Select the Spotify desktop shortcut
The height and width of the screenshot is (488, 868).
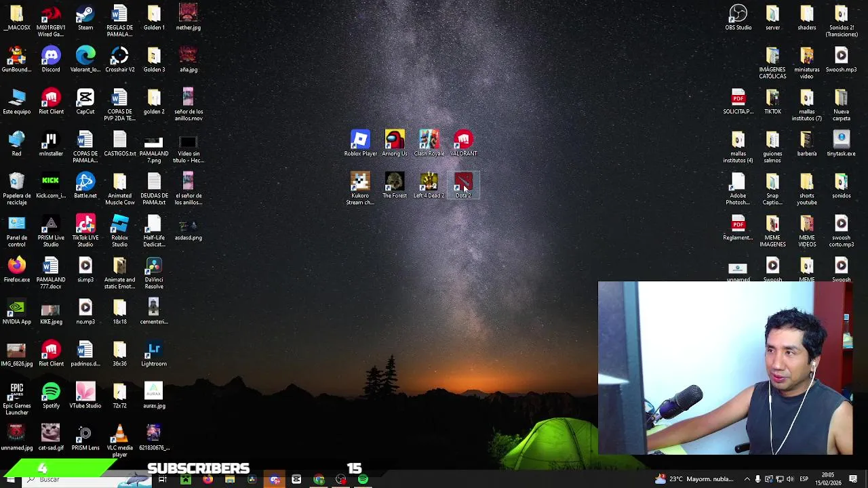click(x=51, y=396)
